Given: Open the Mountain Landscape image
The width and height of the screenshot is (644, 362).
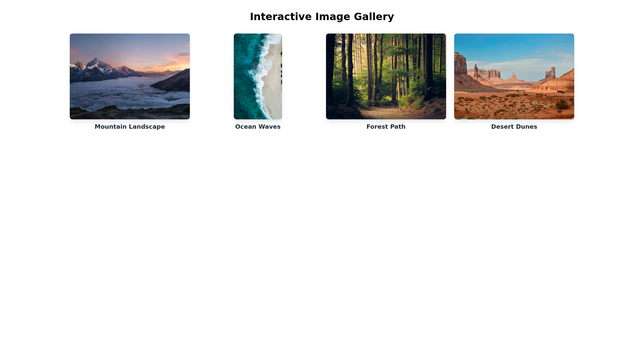Looking at the screenshot, I should tap(130, 76).
